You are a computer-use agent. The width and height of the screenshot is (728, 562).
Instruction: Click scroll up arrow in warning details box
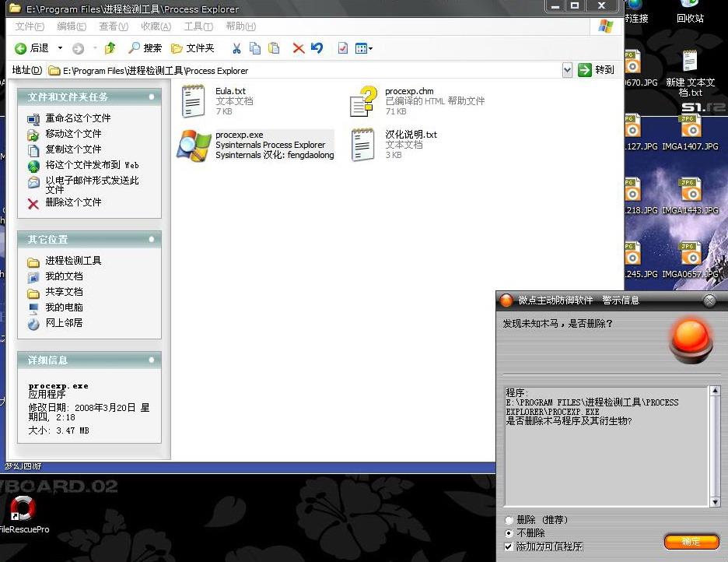pyautogui.click(x=715, y=391)
